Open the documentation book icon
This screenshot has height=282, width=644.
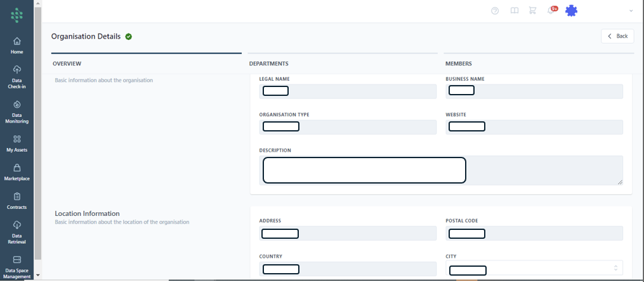click(515, 11)
